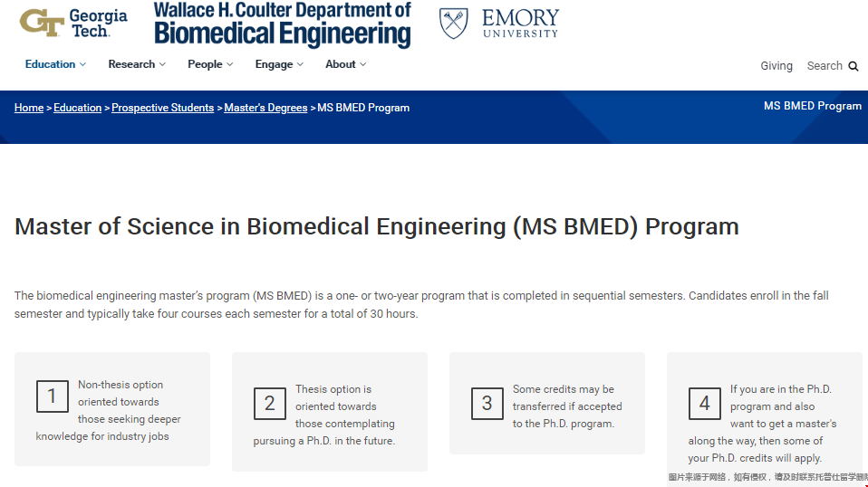Click the Georgia Tech GT logo
The height and width of the screenshot is (487, 868).
tap(42, 24)
